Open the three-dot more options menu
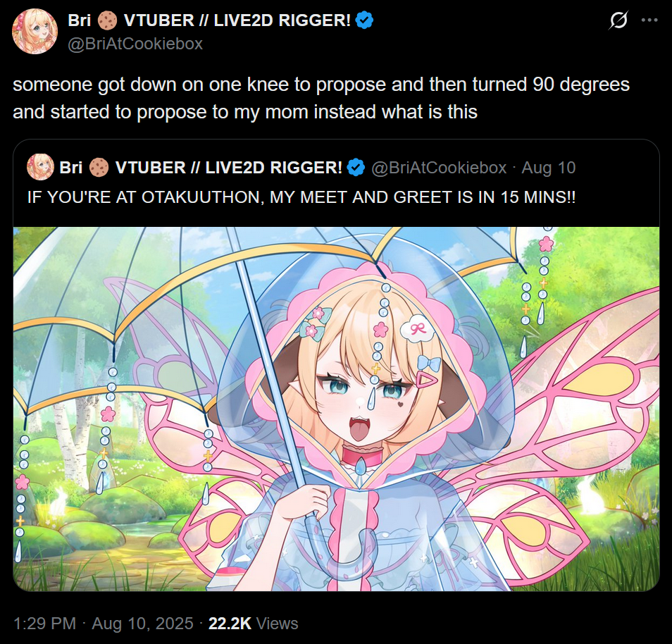 click(x=649, y=20)
